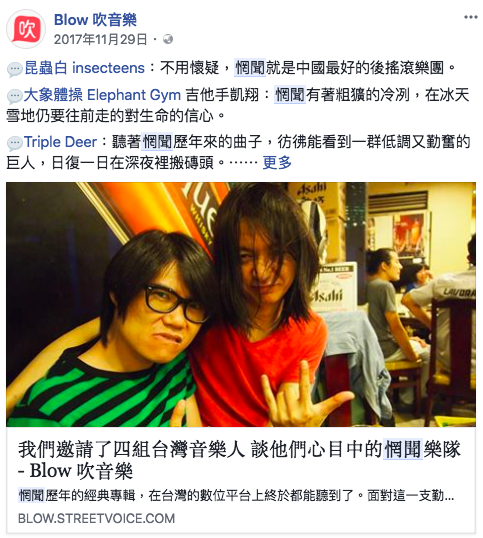The image size is (483, 538).
Task: Click highlighted 惘聞 in the article headline
Action: point(403,449)
